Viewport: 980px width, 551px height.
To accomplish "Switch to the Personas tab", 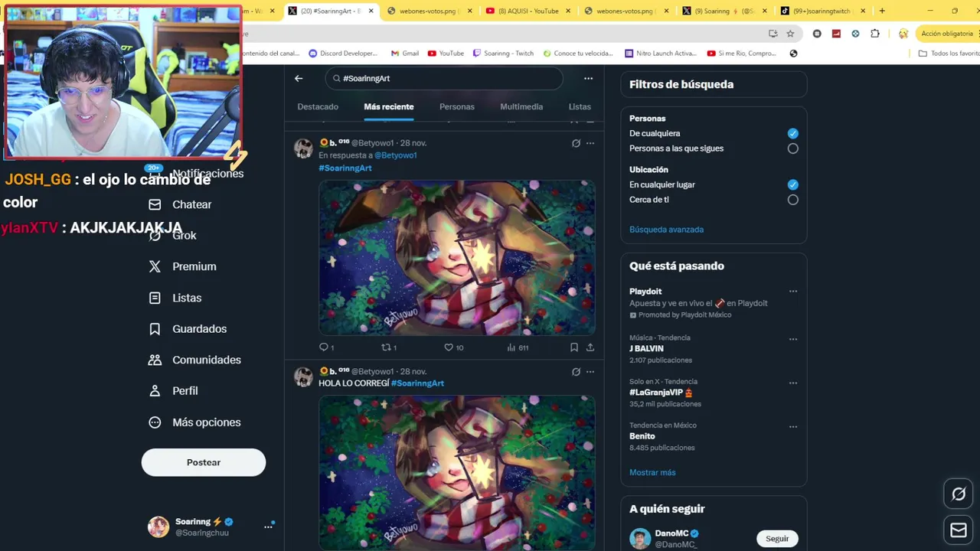I will click(x=457, y=107).
